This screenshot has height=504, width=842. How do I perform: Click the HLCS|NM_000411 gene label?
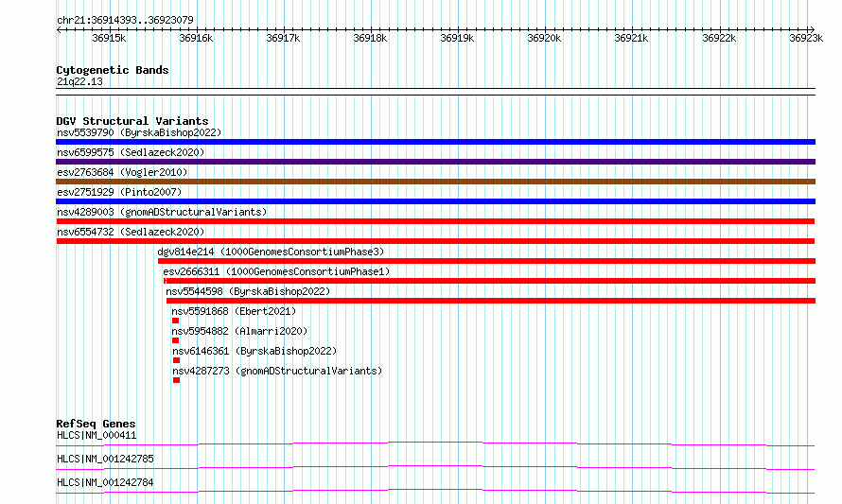click(96, 435)
